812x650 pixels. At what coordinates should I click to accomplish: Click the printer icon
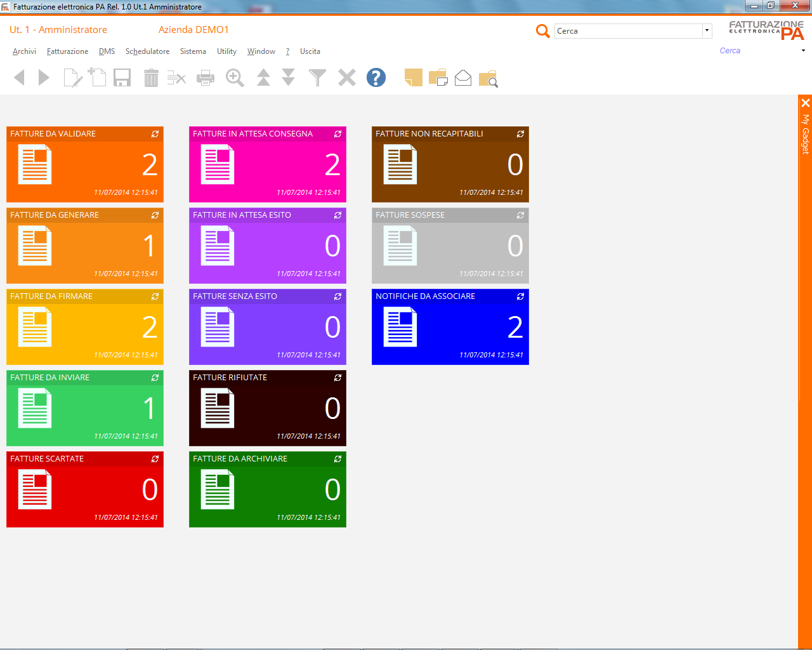[206, 78]
